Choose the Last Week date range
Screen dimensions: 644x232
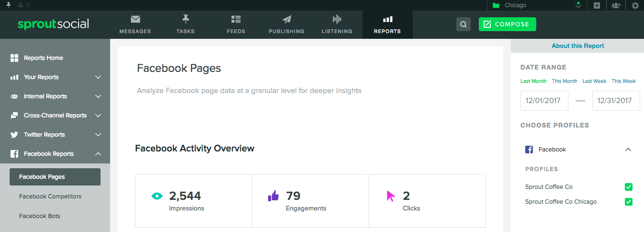pyautogui.click(x=595, y=81)
